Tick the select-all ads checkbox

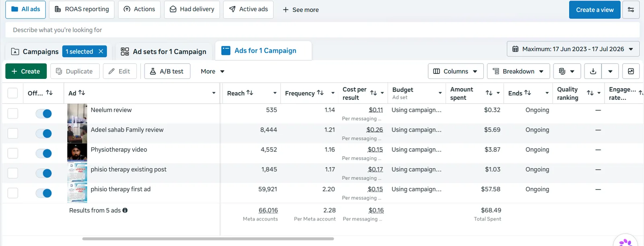click(12, 93)
